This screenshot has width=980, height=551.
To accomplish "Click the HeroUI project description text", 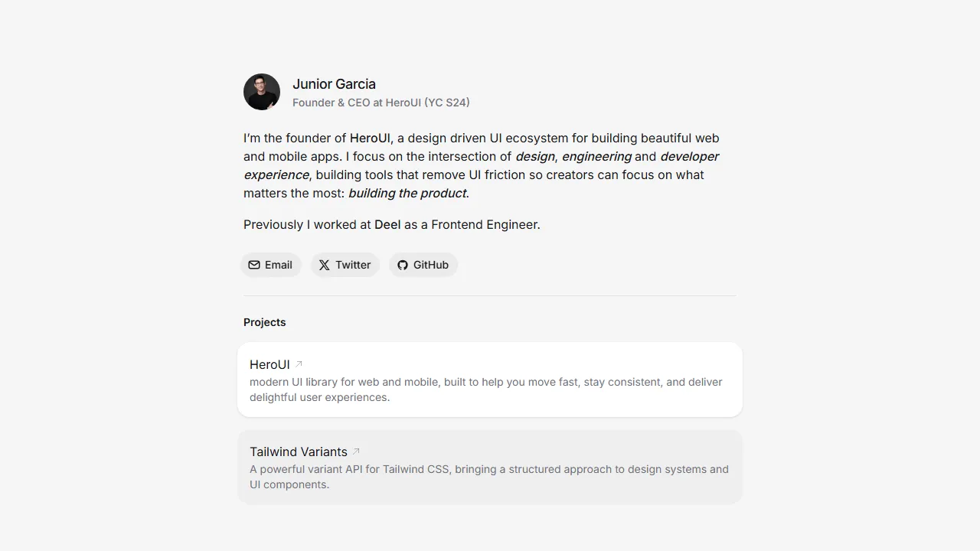I will pyautogui.click(x=486, y=390).
